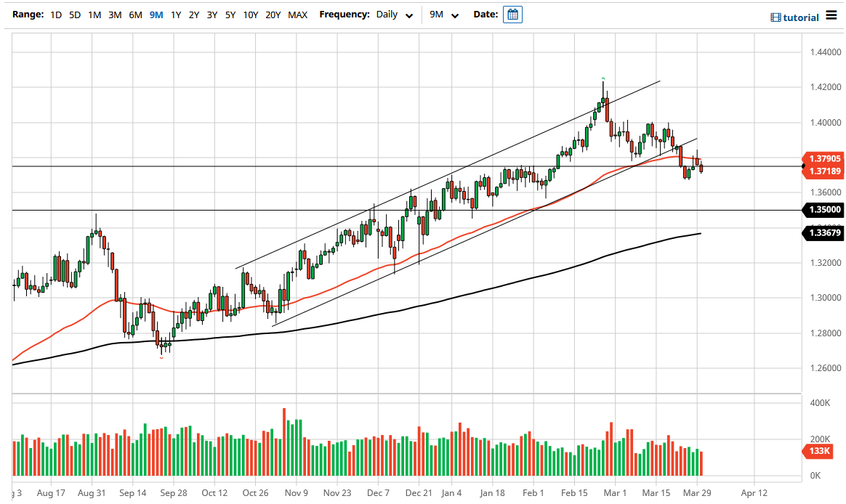Click the currently active 9M range
Screen dimensions: 846x504
[155, 14]
